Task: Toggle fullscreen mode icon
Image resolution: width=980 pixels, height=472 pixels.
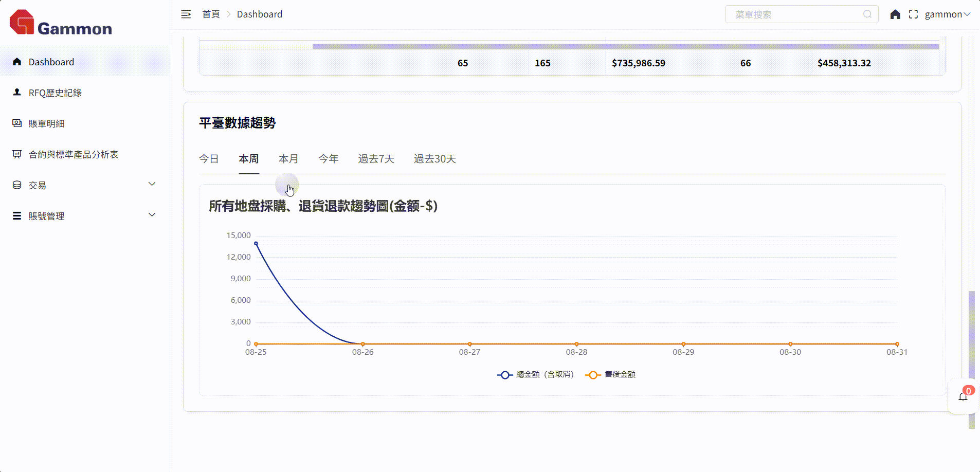Action: click(x=913, y=14)
